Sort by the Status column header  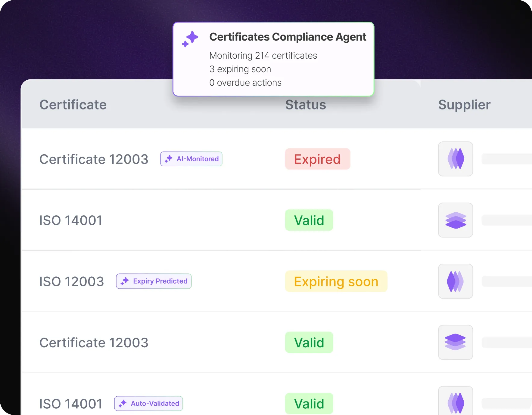(306, 105)
